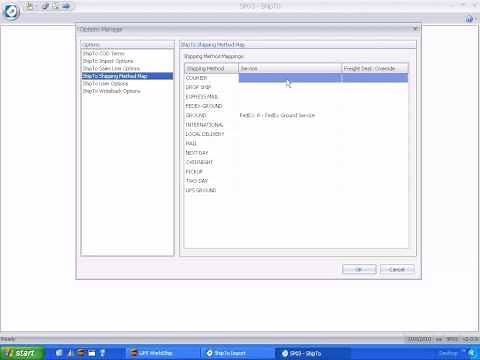
Task: Click the help quick launch icon
Action: click(x=103, y=353)
